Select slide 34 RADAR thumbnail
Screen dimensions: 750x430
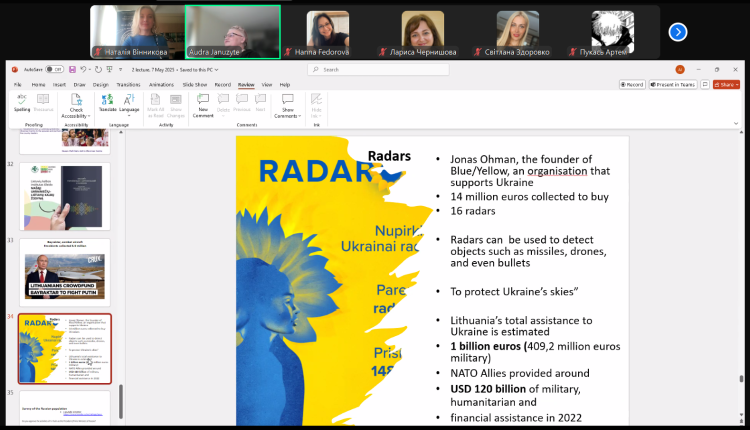coord(65,349)
